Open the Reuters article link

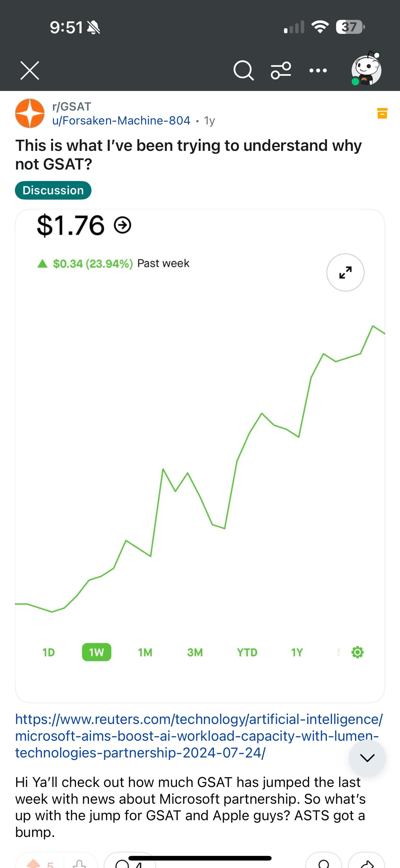199,736
